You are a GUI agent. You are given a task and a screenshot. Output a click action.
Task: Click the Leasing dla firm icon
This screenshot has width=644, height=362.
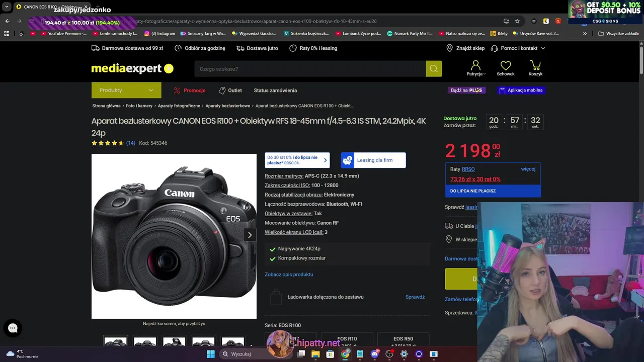pyautogui.click(x=347, y=160)
